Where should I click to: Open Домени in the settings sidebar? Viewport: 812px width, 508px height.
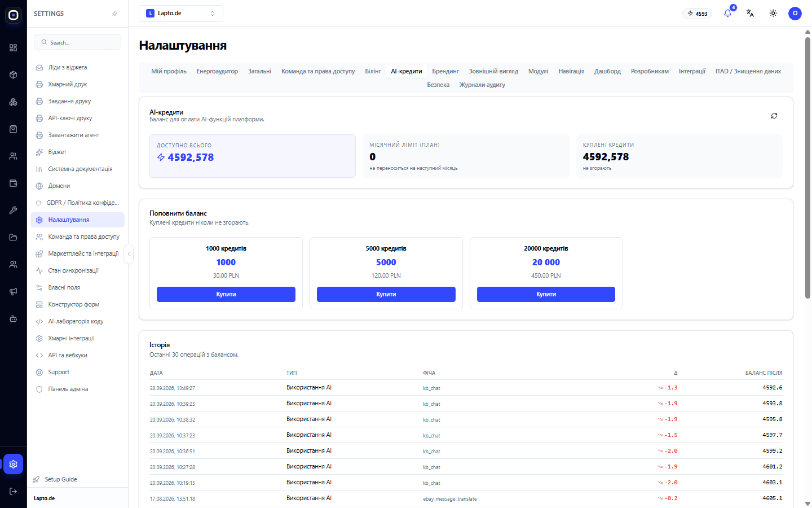click(78, 186)
